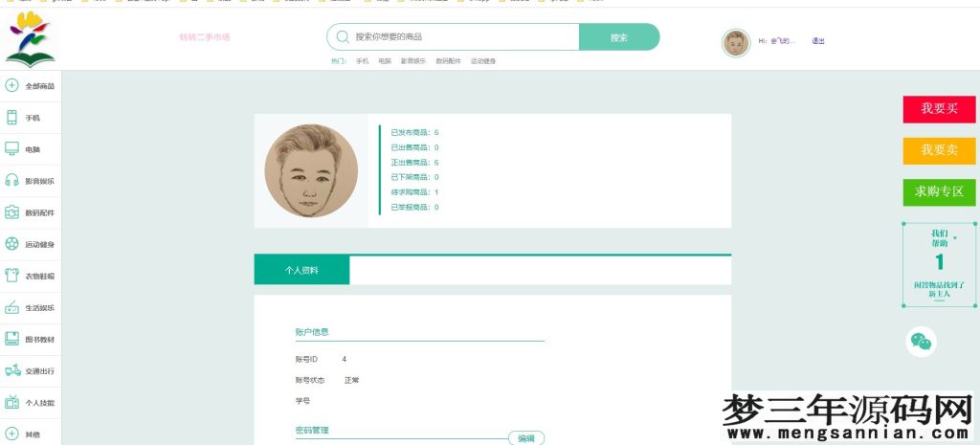980x445 pixels.
Task: Open the 转转二手市场 title link
Action: coord(205,37)
